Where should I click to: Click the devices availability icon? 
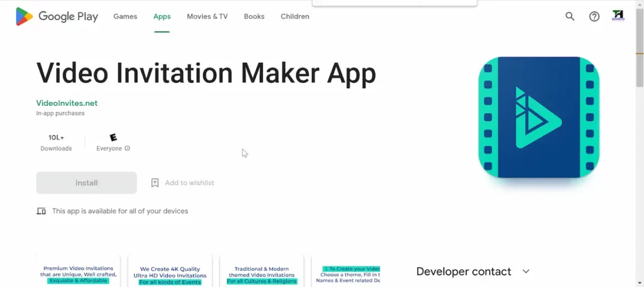click(x=41, y=211)
